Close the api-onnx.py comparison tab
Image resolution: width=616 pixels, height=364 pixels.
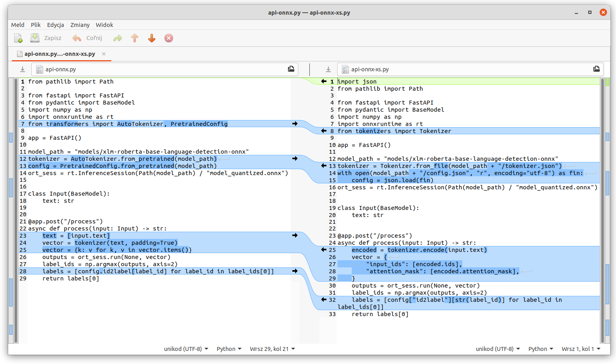point(104,54)
